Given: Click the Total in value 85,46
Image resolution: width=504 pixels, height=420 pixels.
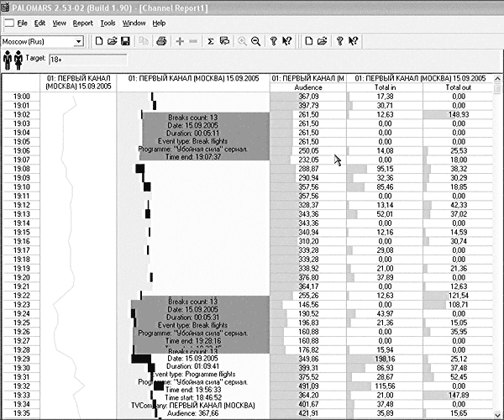Looking at the screenshot, I should 385,187.
